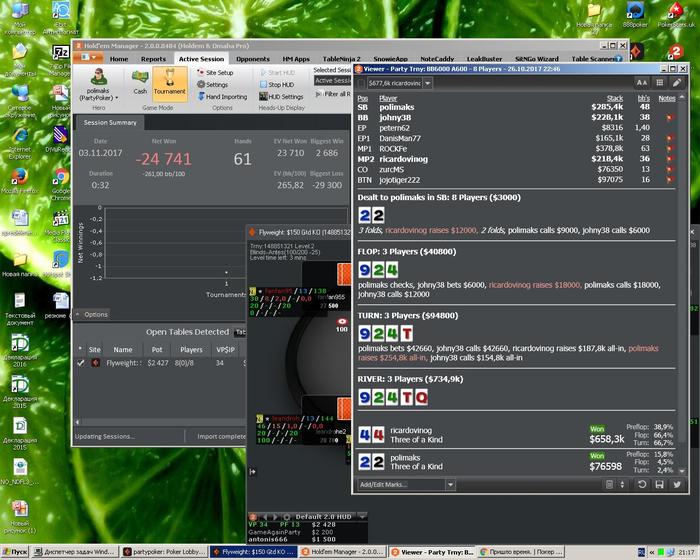The image size is (700, 560).
Task: Click the save floppy icon in Viewer footer
Action: 659,485
